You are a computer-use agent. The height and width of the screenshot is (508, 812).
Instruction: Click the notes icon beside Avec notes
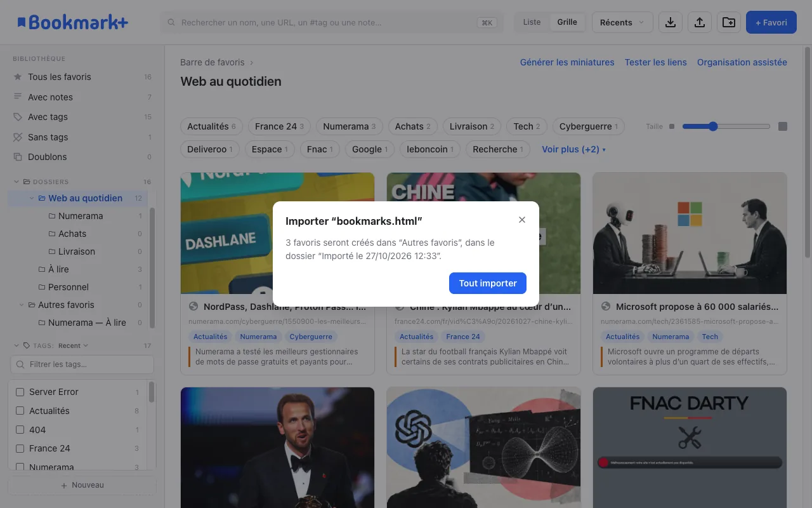(18, 97)
